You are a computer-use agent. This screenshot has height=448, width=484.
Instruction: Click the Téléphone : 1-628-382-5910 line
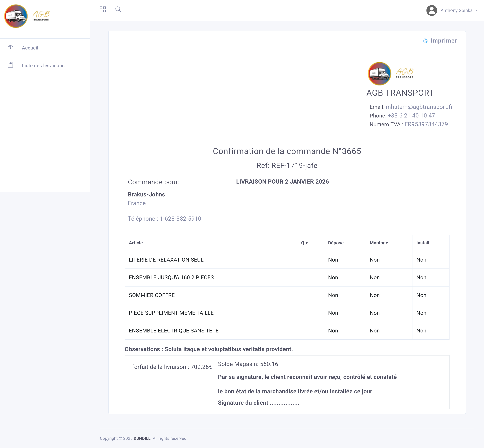165,219
